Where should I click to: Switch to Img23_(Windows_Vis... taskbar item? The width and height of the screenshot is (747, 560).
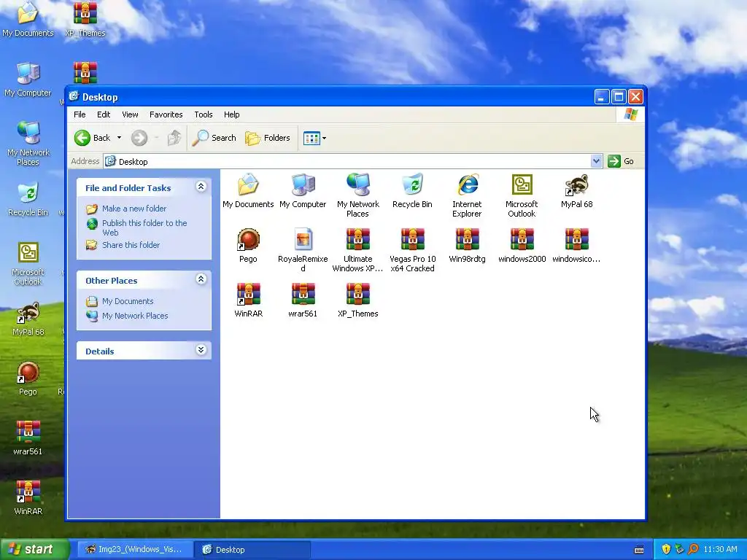point(135,550)
